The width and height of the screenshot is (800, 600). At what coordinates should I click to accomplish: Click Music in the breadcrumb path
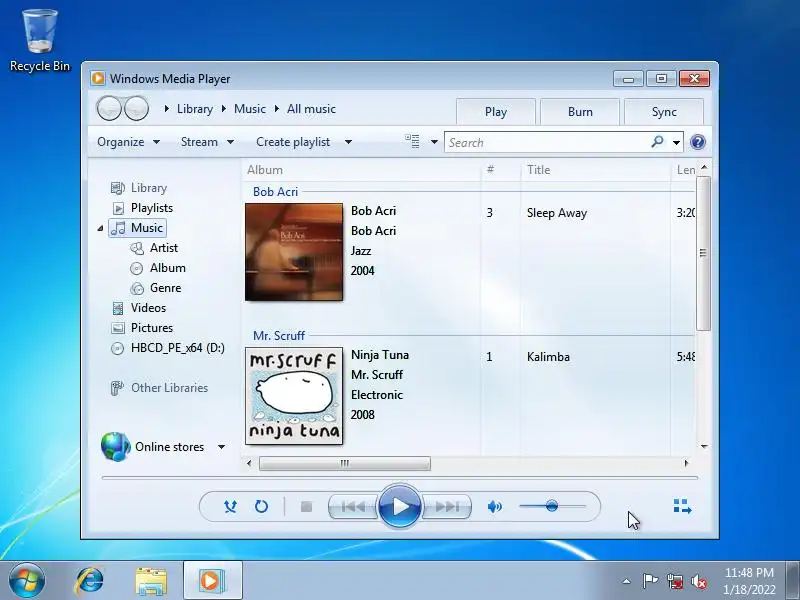pyautogui.click(x=249, y=109)
